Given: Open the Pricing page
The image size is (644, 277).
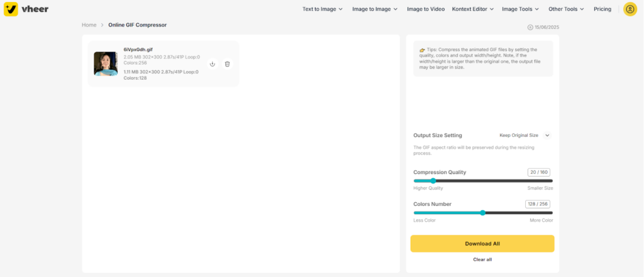Looking at the screenshot, I should (x=602, y=9).
